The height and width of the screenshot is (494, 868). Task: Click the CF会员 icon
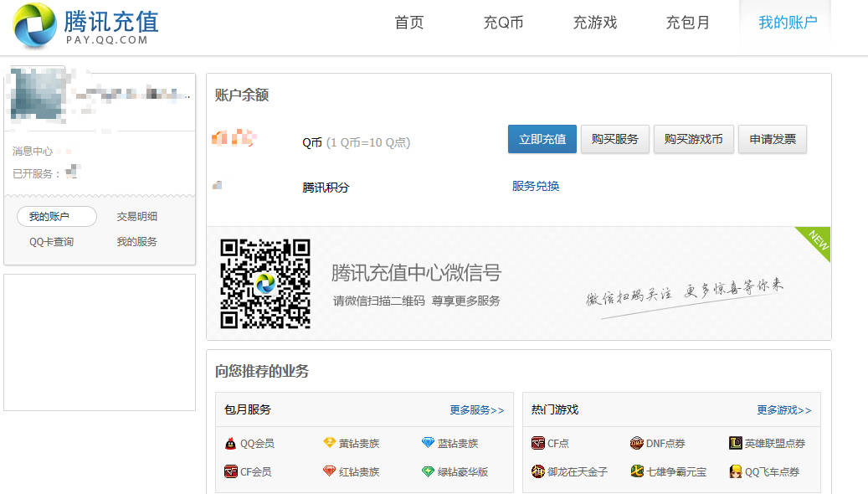230,471
